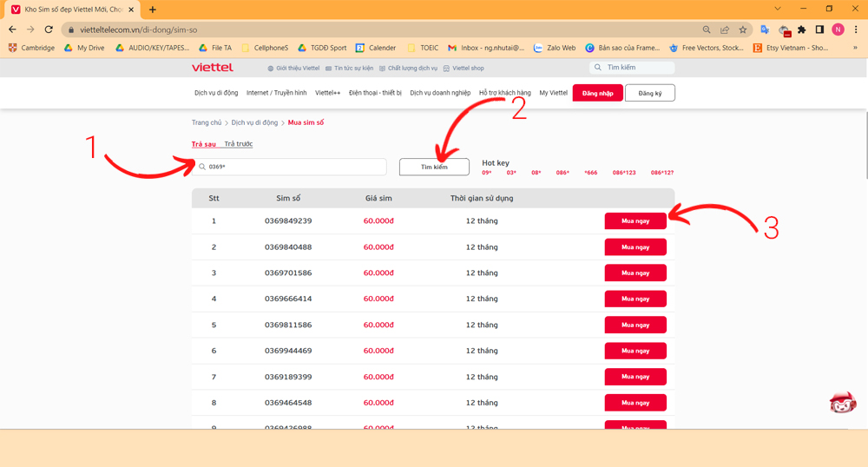Click the browser forward arrow
The height and width of the screenshot is (467, 868).
pos(30,30)
